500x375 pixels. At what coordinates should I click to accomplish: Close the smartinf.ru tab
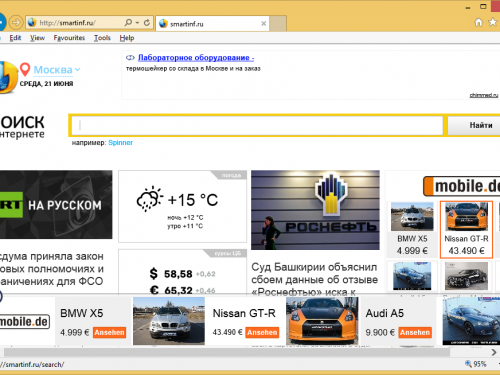point(263,23)
